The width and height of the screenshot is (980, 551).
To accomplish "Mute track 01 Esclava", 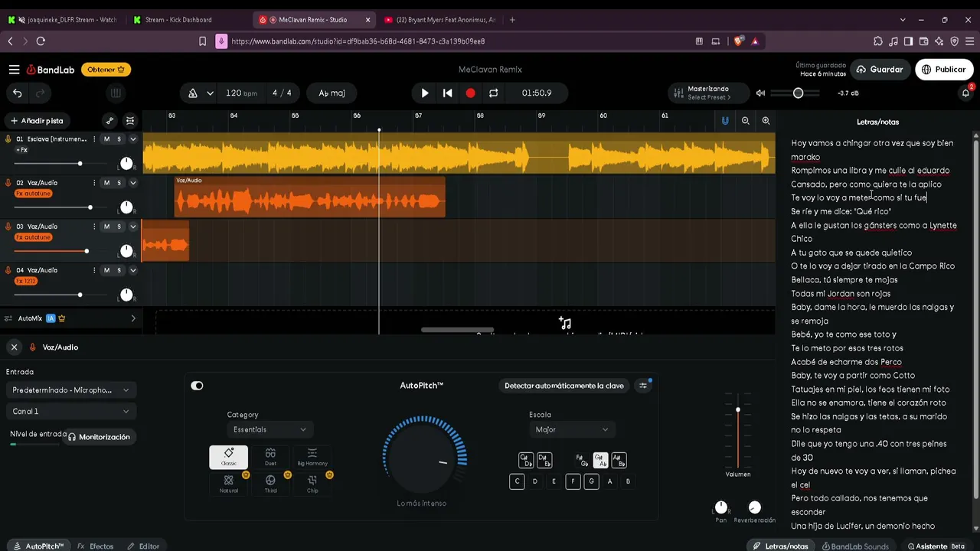I will 106,139.
